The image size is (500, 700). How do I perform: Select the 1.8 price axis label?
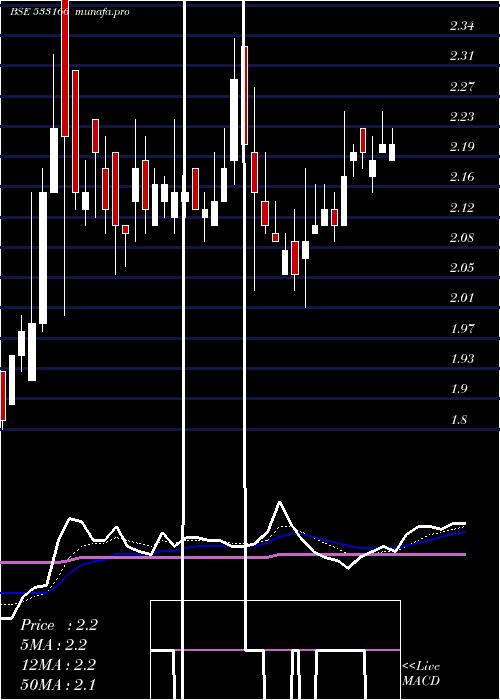(458, 420)
